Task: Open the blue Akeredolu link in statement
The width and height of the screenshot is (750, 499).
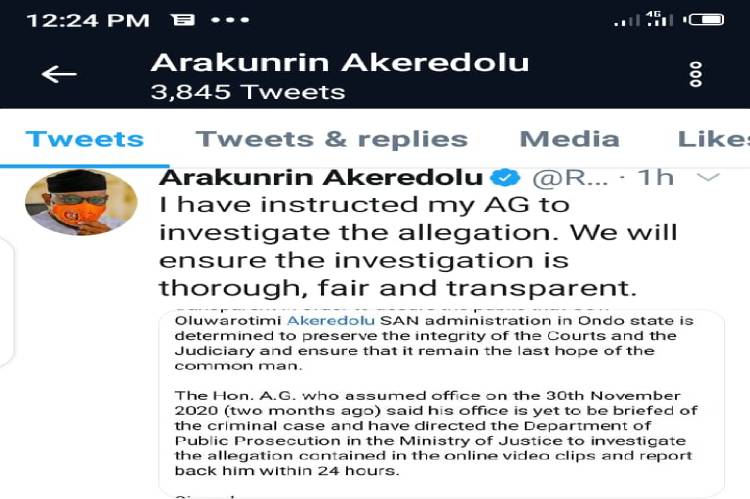Action: [331, 321]
